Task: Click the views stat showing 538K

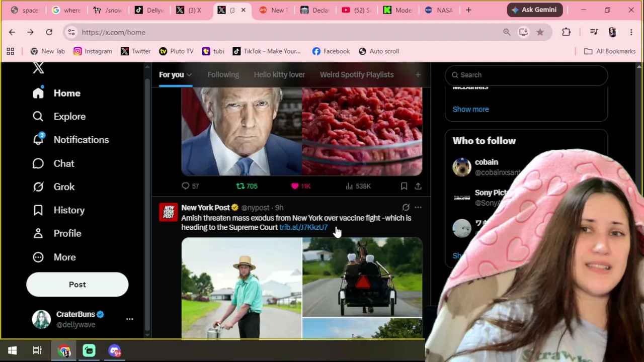Action: click(358, 186)
